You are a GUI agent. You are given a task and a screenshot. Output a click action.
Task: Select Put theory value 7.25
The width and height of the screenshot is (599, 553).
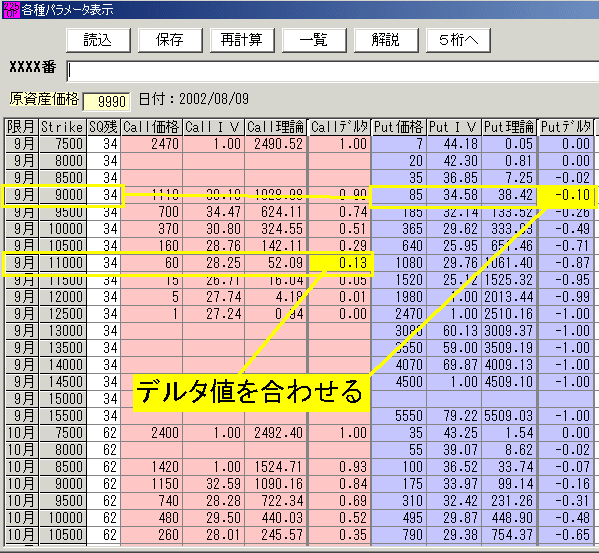pos(509,178)
